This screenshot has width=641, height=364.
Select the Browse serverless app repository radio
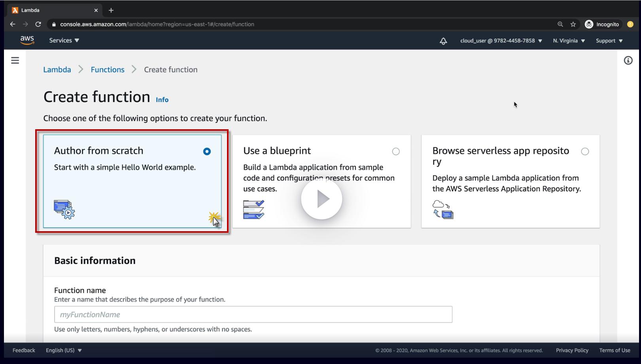(x=585, y=151)
